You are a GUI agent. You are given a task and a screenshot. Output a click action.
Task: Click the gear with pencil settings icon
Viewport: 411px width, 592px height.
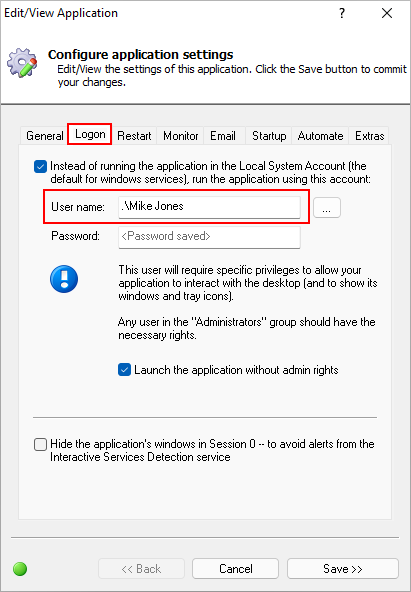(23, 62)
